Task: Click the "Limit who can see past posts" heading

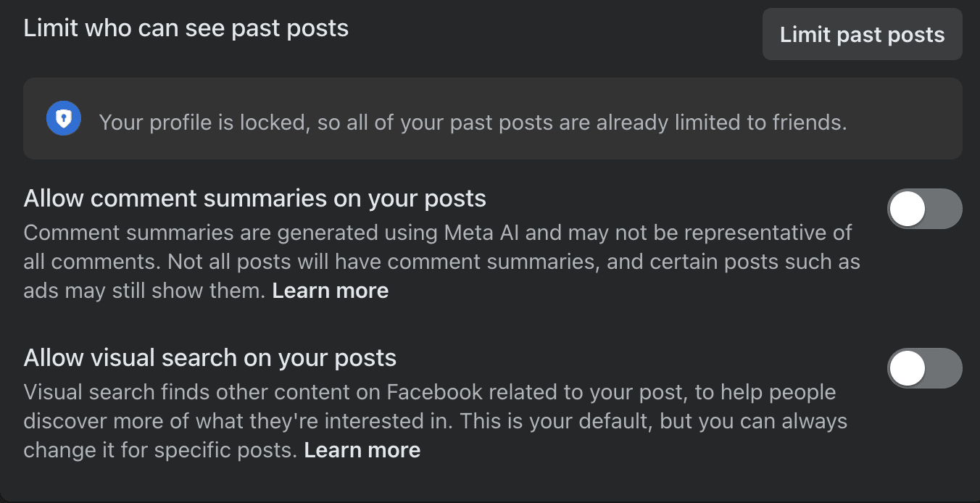Action: (x=186, y=28)
